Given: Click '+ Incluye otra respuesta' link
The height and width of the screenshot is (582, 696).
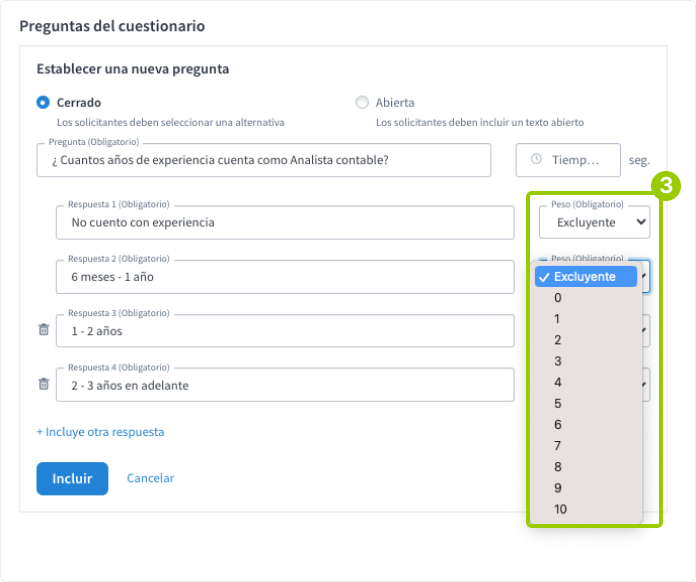Looking at the screenshot, I should (x=100, y=432).
